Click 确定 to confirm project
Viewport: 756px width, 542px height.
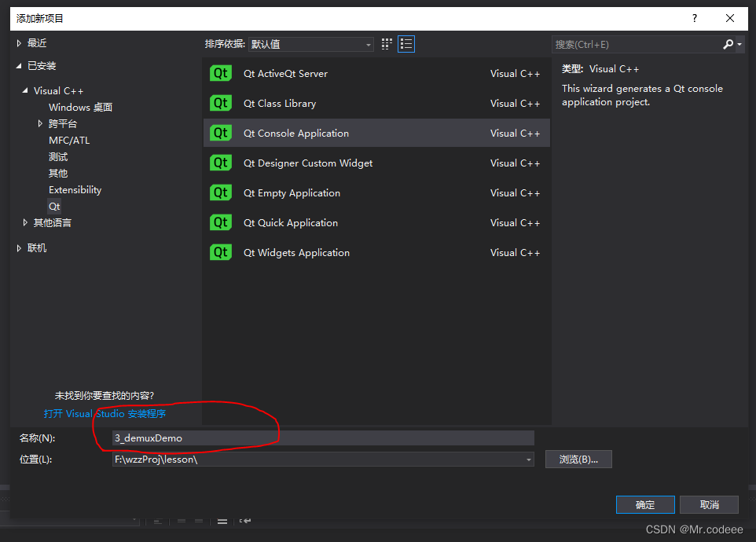point(645,504)
